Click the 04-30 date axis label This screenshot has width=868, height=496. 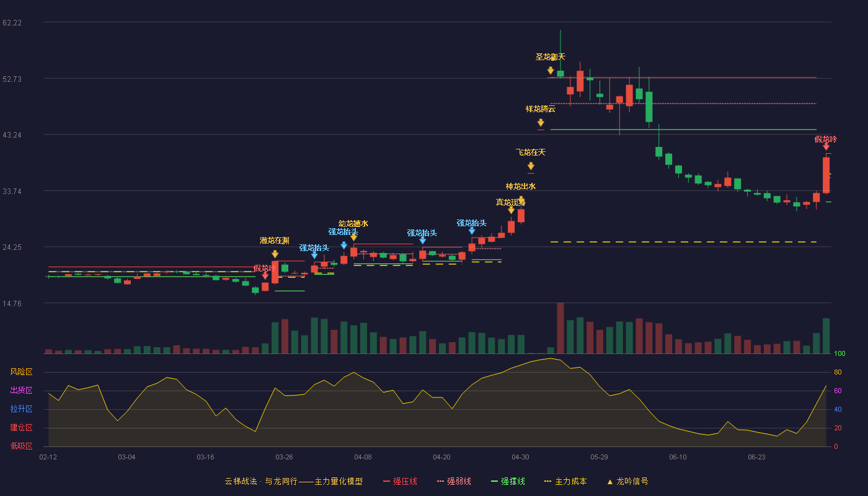click(x=520, y=457)
